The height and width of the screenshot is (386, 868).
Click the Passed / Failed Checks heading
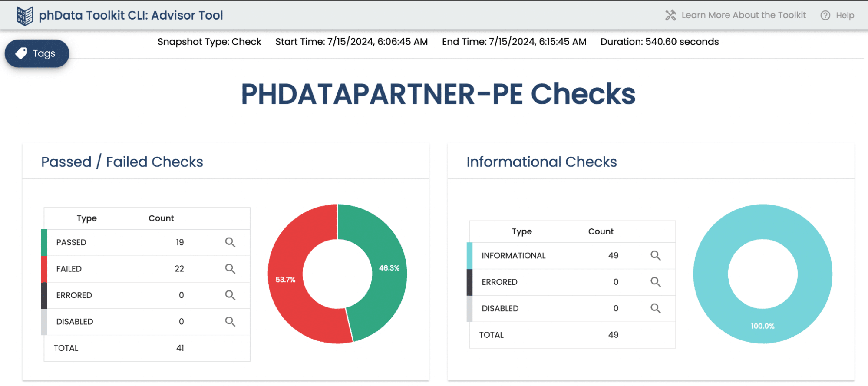pos(122,162)
